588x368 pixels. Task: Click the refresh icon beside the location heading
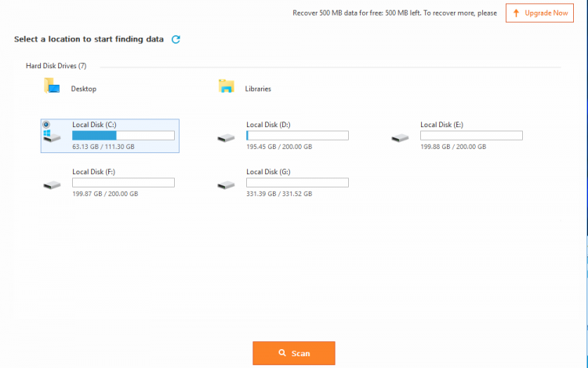[176, 39]
